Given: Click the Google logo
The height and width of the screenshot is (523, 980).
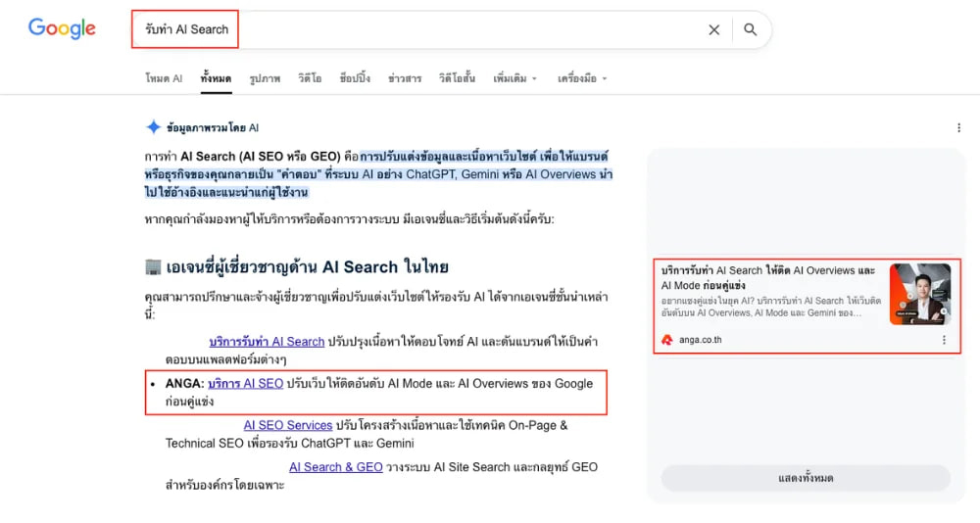Looking at the screenshot, I should point(62,28).
